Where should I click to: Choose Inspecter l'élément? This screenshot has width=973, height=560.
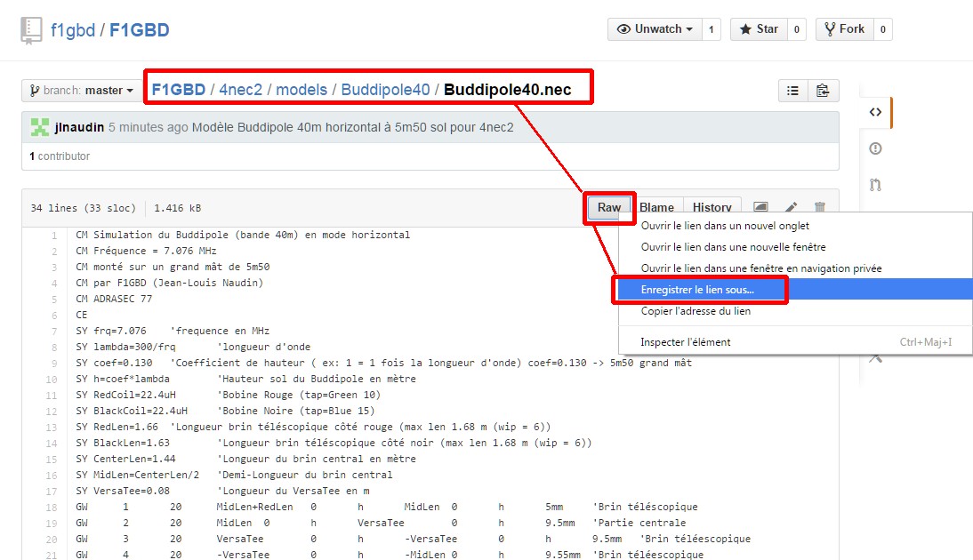(x=795, y=342)
